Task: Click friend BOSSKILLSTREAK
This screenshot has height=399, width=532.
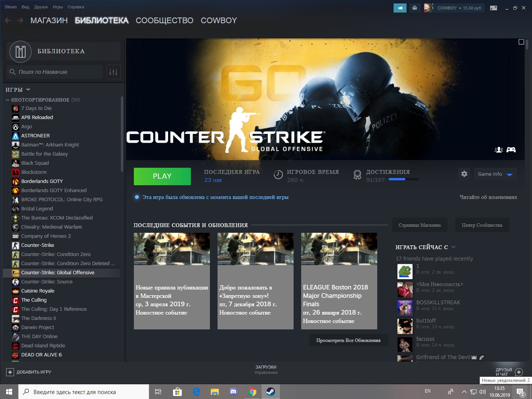Action: [x=438, y=302]
